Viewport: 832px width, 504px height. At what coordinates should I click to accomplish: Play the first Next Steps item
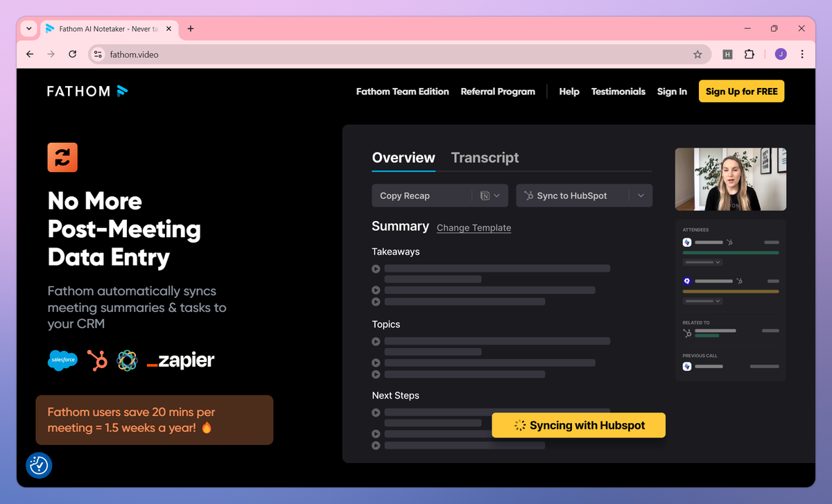[376, 412]
